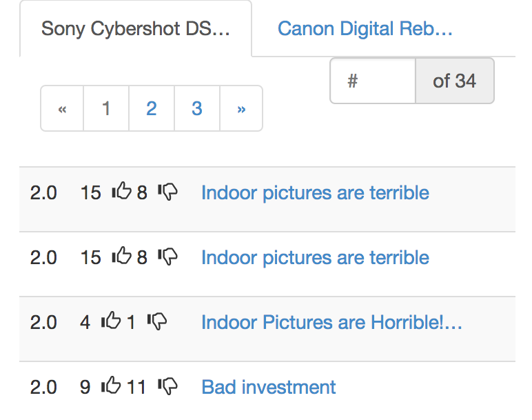Thumbs up the 'Bad investment' review
This screenshot has height=420, width=532.
(x=111, y=386)
